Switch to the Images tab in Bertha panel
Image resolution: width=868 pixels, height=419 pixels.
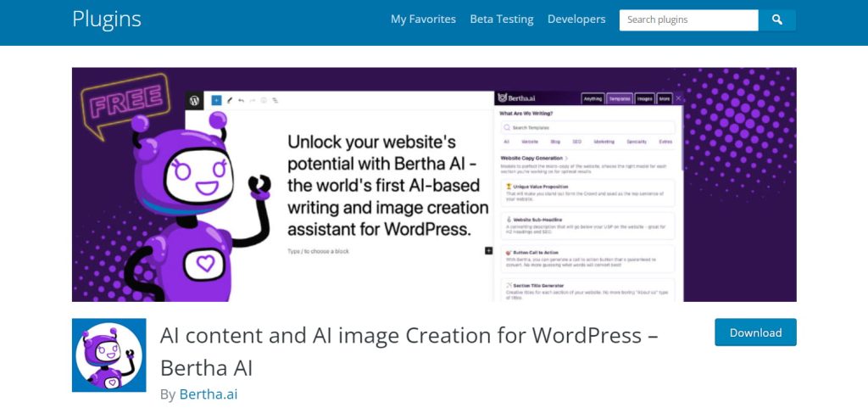(644, 98)
